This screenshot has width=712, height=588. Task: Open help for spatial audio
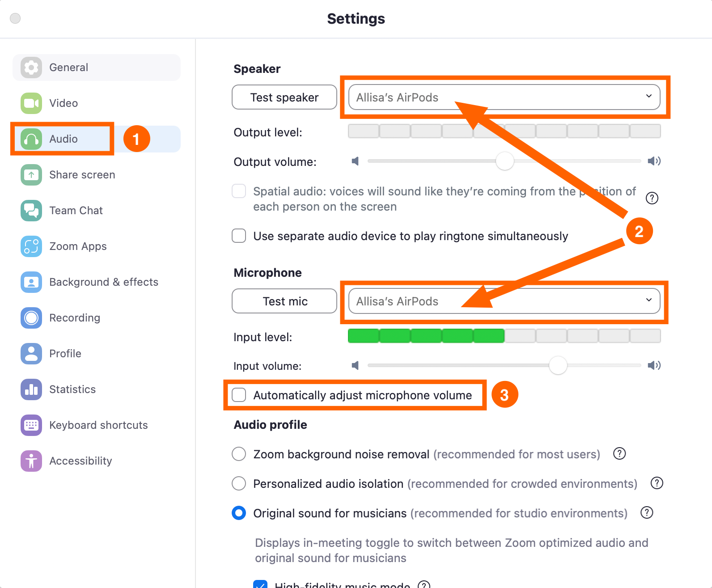[652, 198]
